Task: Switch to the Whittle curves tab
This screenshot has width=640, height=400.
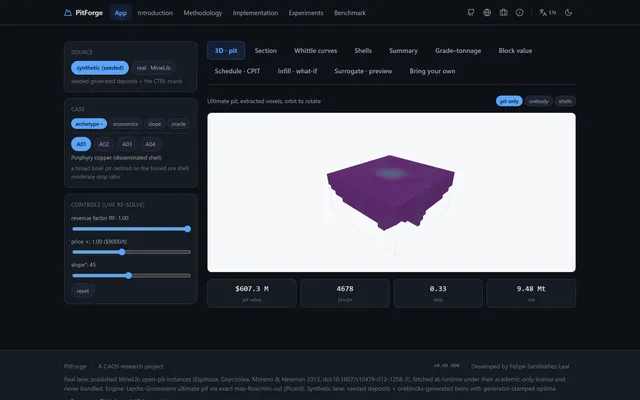Action: (316, 51)
